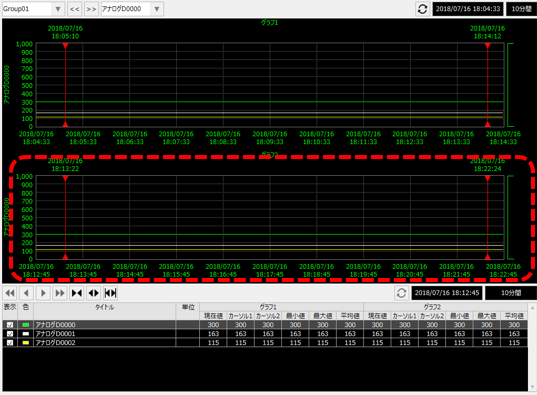Click the グラフ2 table group header
Viewport: 537px width, 395px height.
(446, 307)
